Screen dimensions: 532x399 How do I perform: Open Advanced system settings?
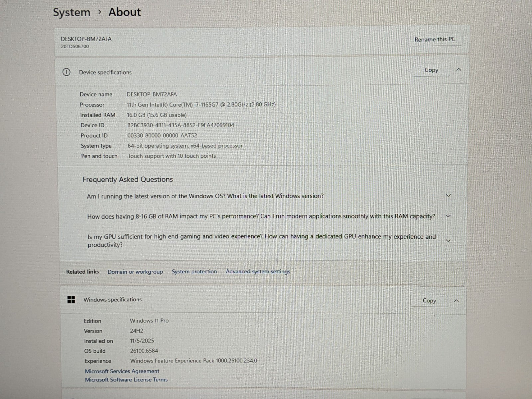[258, 272]
